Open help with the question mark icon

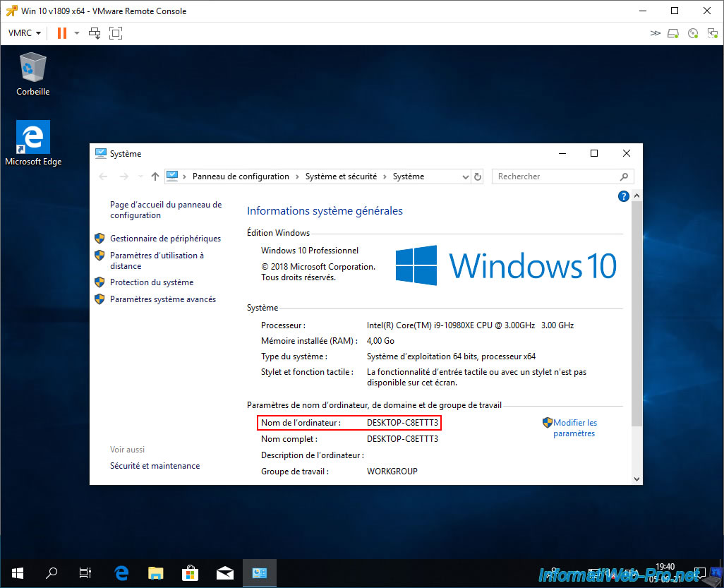[x=623, y=196]
